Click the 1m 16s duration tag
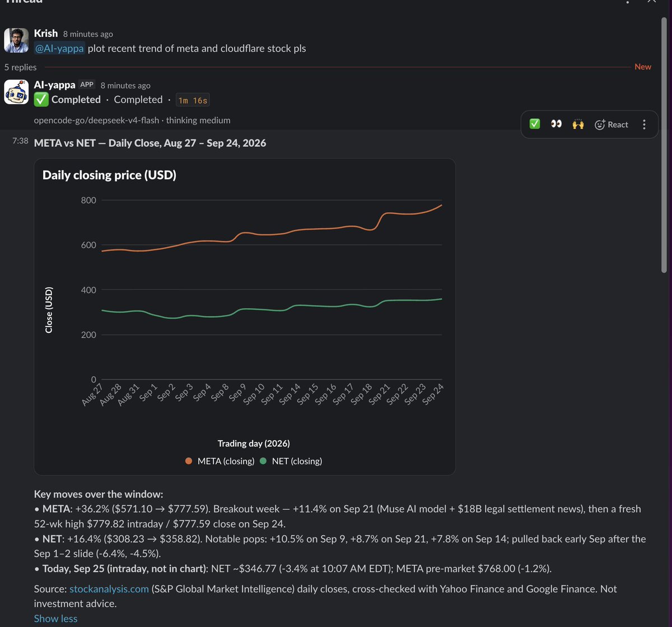The image size is (672, 627). [192, 100]
